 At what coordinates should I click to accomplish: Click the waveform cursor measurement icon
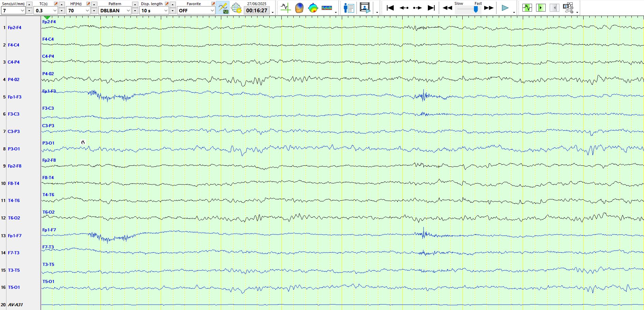pyautogui.click(x=285, y=8)
